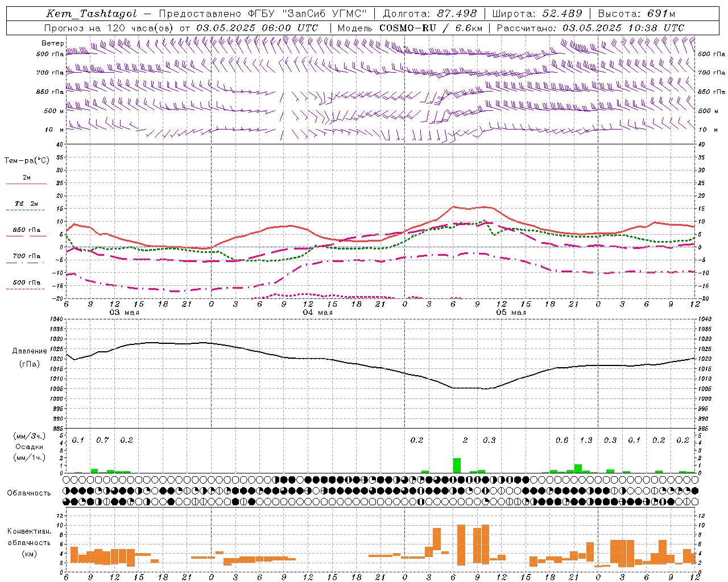Click the Рассчитано 10:38 UTC timestamp
Viewport: 728px width, 582px height.
pyautogui.click(x=591, y=27)
